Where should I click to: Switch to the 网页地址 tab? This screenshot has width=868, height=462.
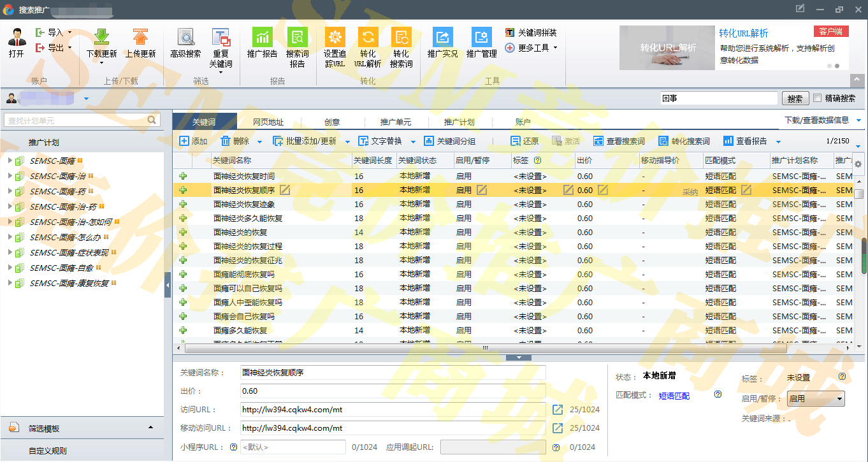(x=268, y=122)
